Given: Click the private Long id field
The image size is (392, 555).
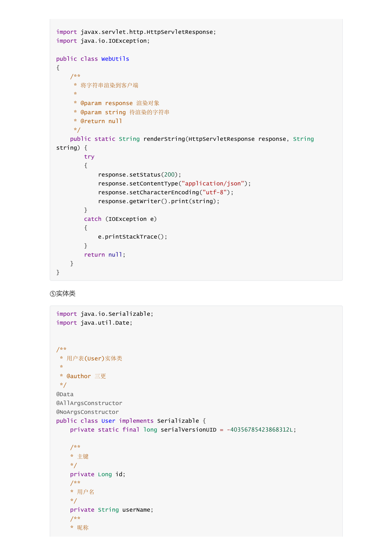Looking at the screenshot, I should (98, 474).
